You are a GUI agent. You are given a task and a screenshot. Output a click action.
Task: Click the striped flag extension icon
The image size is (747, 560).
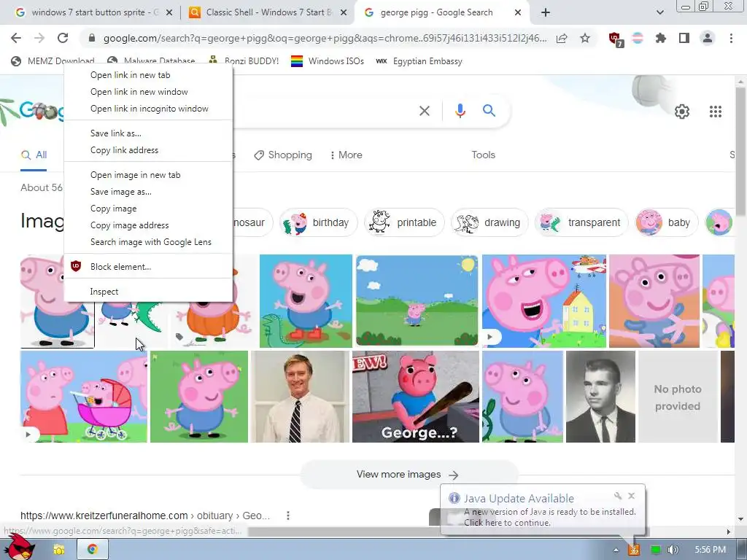coord(638,38)
